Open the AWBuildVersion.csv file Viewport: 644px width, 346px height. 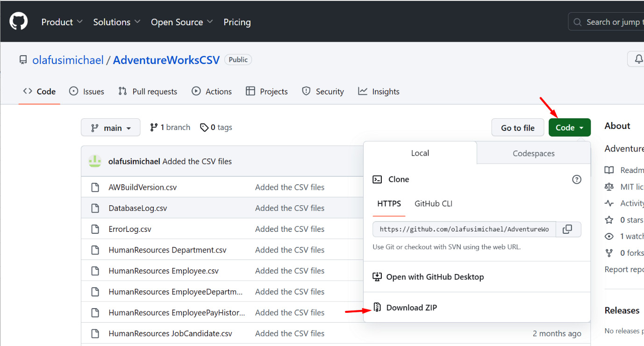click(143, 187)
